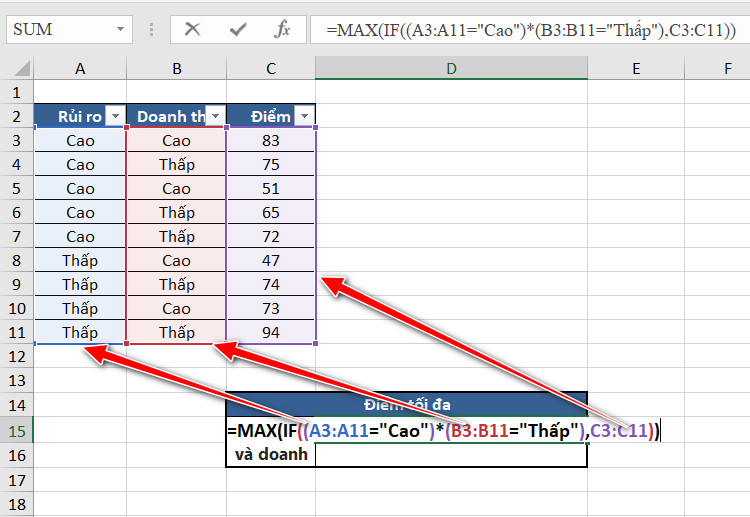Click cell A3 containing Cao

point(80,140)
